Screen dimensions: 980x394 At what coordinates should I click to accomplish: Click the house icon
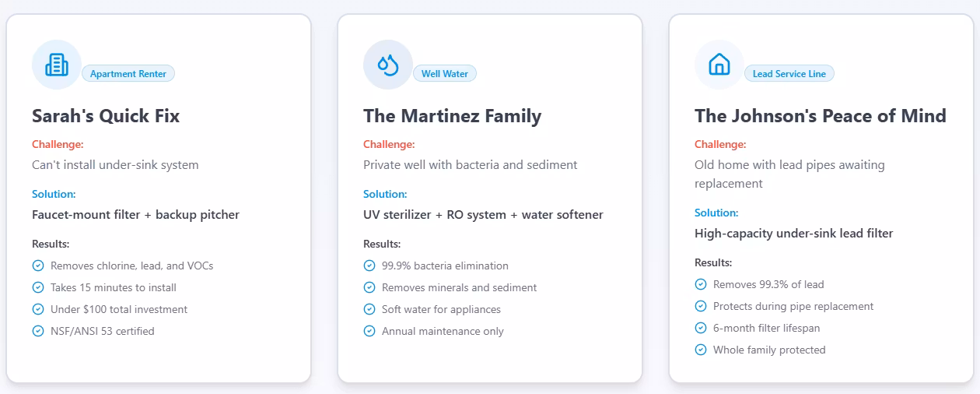pyautogui.click(x=719, y=65)
